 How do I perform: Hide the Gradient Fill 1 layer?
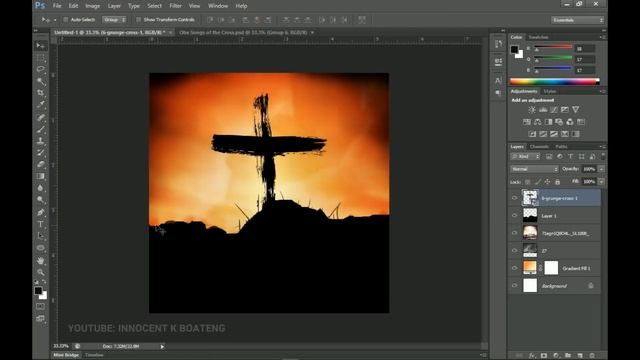(x=514, y=268)
